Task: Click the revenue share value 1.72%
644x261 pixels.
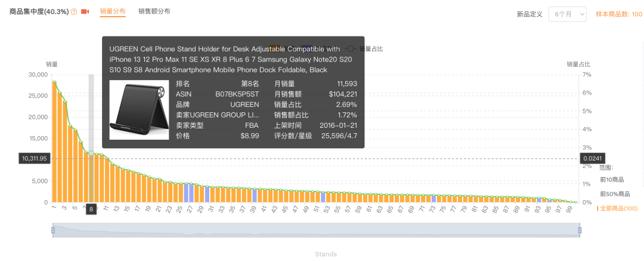Action: pos(347,115)
